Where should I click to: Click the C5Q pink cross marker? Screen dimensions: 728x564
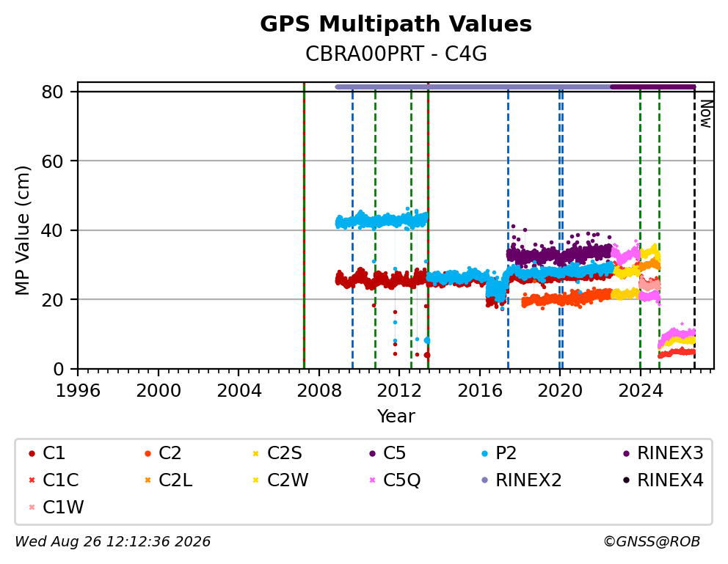[372, 480]
